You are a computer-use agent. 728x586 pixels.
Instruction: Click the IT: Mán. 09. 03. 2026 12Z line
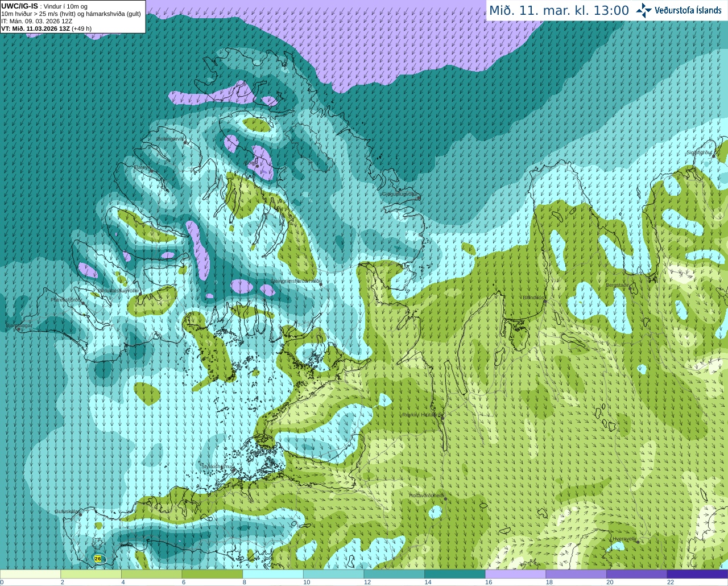point(37,21)
